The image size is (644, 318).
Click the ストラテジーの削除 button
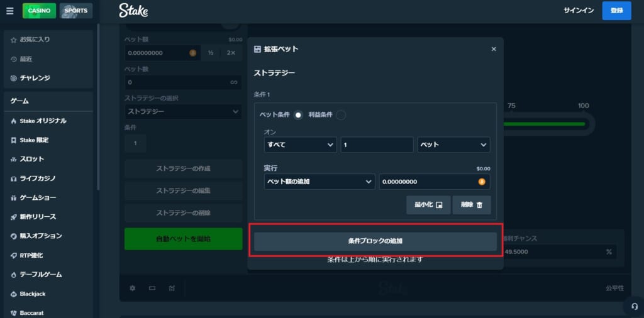(183, 213)
